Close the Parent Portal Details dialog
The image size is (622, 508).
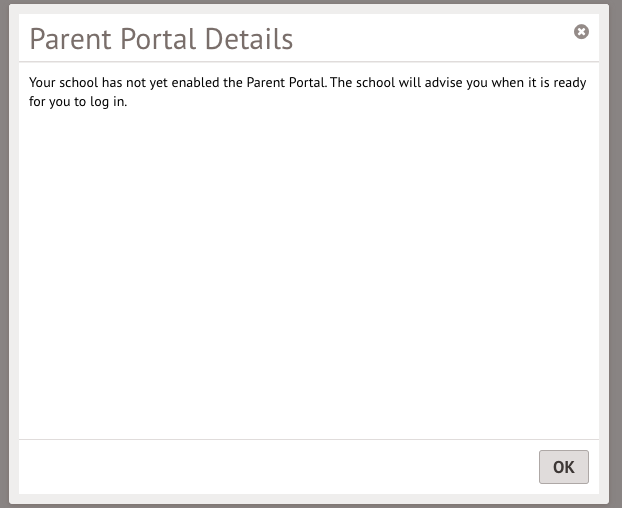[581, 32]
